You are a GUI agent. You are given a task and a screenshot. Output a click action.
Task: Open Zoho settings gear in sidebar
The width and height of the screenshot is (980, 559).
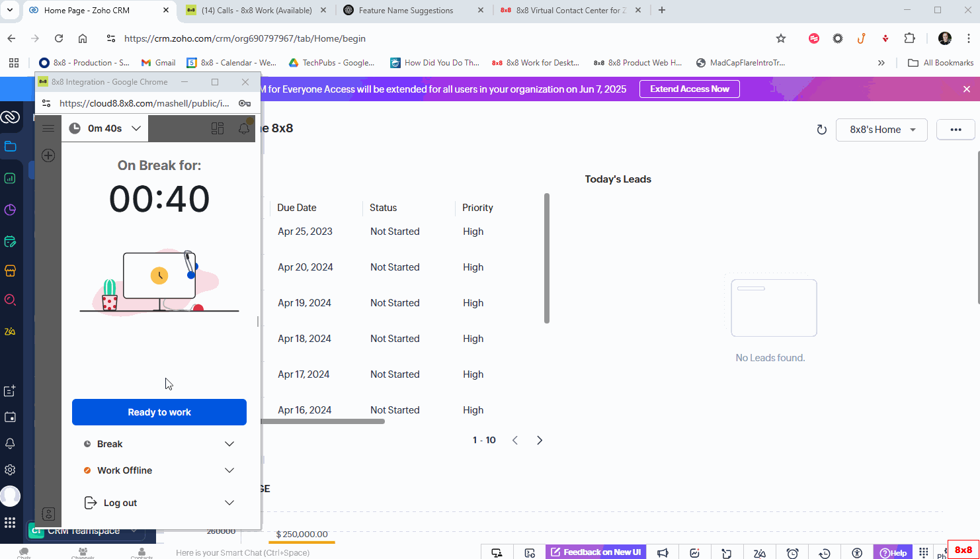(10, 470)
